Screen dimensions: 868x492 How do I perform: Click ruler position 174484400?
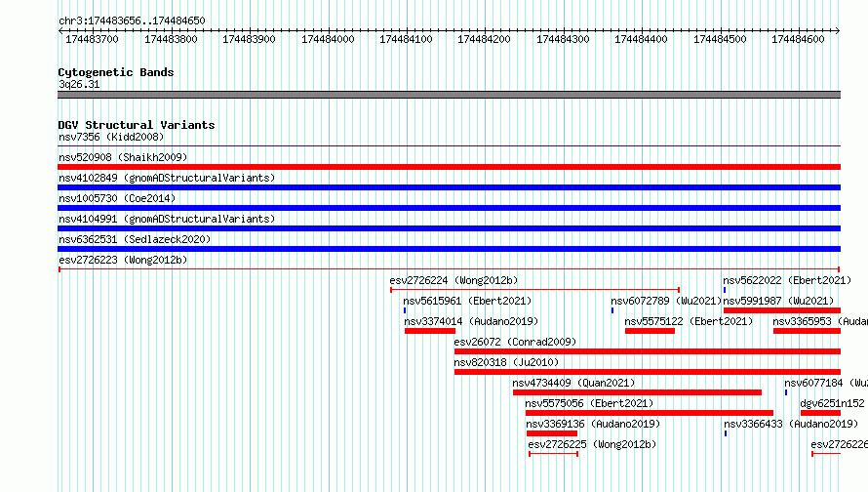point(641,39)
